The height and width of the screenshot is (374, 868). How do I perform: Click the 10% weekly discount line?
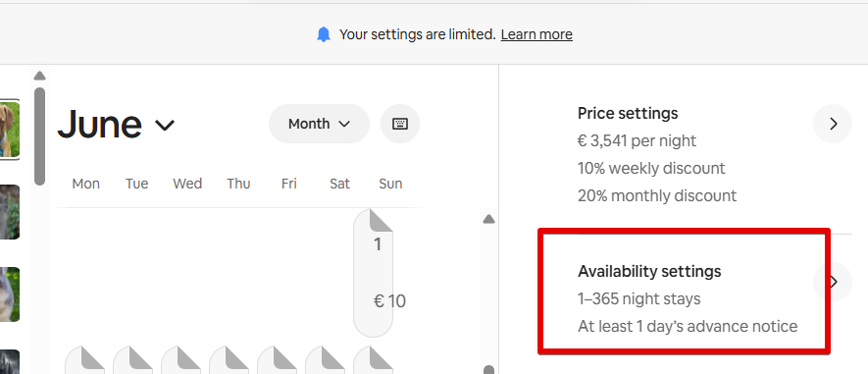point(651,168)
